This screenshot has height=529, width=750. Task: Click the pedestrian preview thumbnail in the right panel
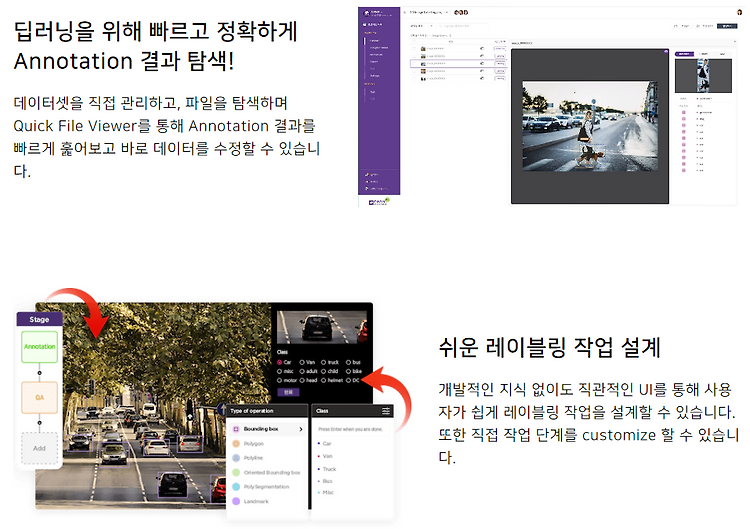(x=703, y=76)
